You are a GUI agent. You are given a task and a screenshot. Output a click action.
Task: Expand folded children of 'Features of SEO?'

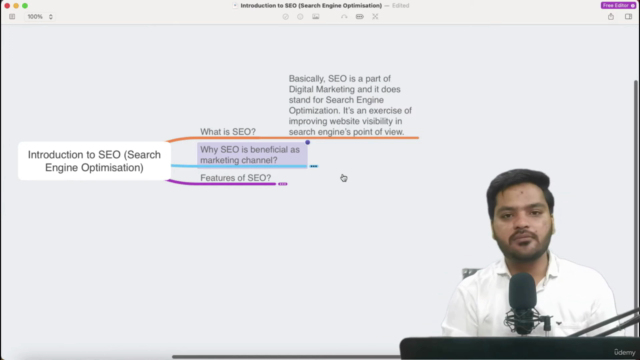click(x=282, y=184)
